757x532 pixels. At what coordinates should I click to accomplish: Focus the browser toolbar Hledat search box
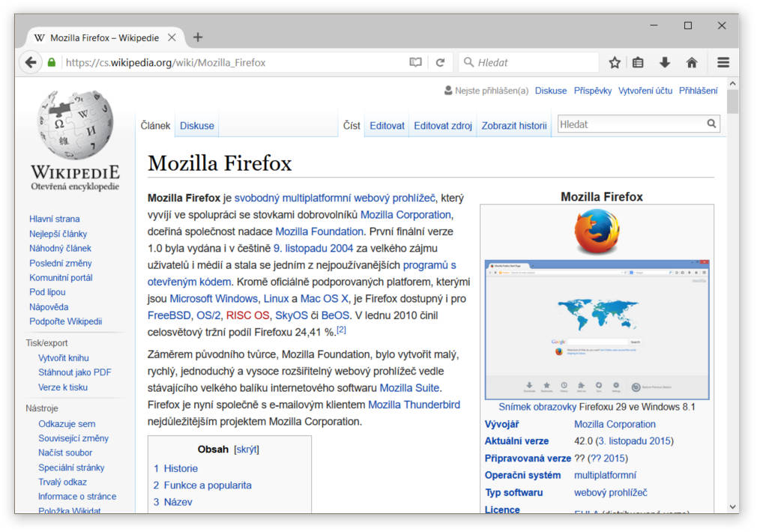(528, 62)
